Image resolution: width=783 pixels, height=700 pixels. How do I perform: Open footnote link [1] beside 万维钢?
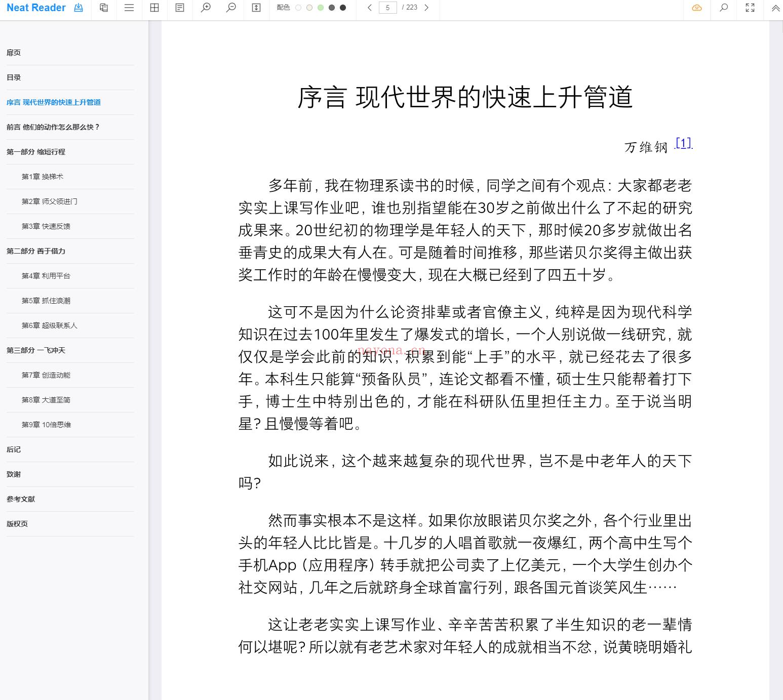[683, 143]
